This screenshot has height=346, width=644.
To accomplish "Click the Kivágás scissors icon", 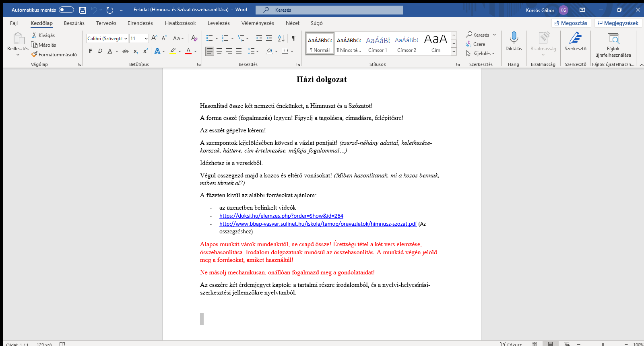I will point(35,35).
